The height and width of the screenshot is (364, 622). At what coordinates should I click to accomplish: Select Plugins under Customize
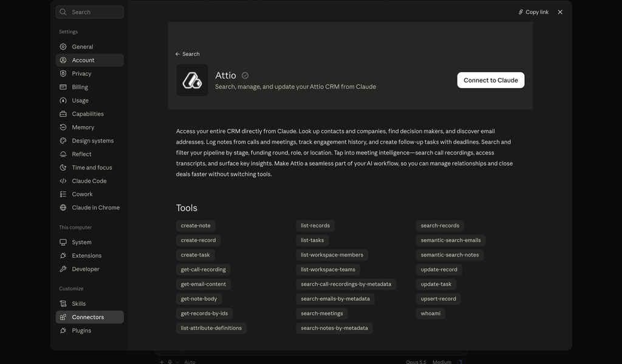tap(90, 331)
